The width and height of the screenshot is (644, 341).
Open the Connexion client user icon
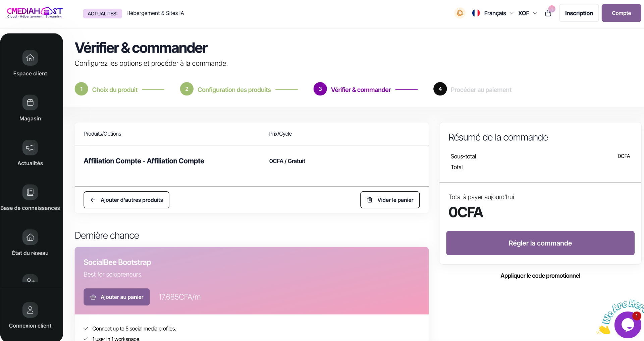(30, 310)
